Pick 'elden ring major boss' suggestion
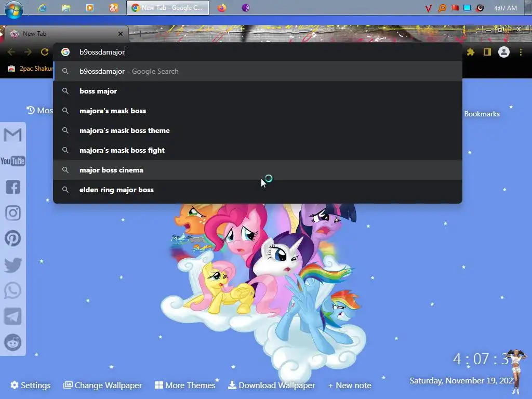Image resolution: width=532 pixels, height=399 pixels. point(258,190)
